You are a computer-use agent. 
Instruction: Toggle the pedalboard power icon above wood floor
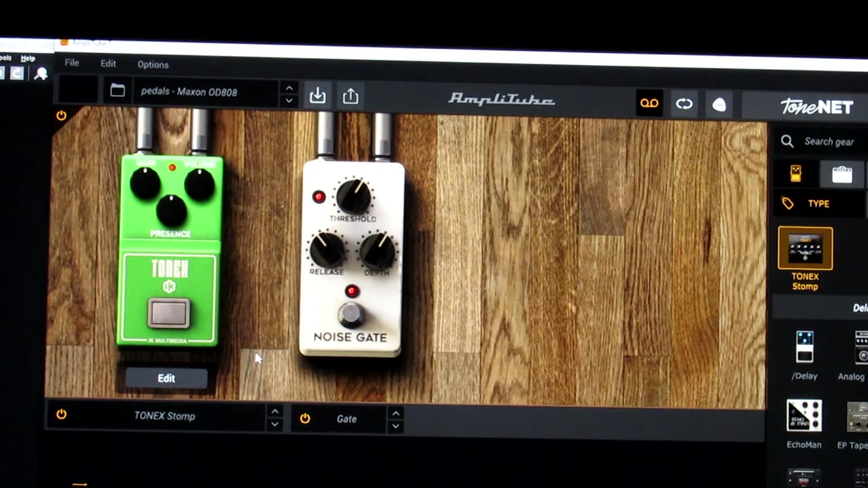(x=61, y=115)
